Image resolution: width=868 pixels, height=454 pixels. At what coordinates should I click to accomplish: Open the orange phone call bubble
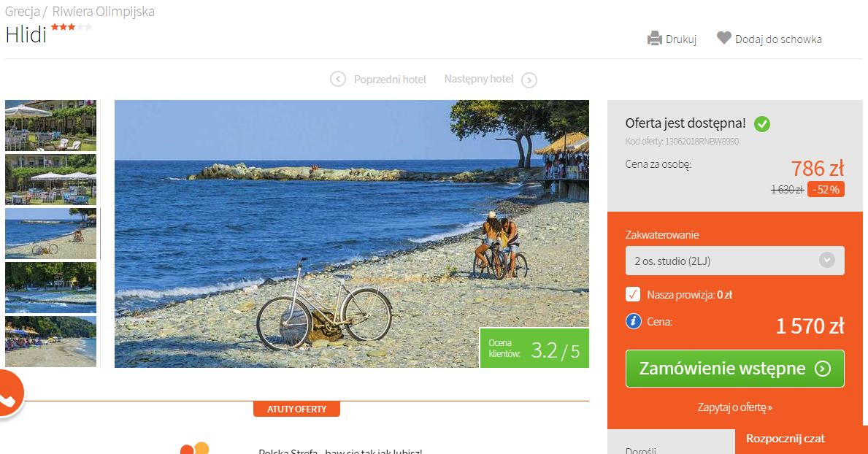pos(8,394)
